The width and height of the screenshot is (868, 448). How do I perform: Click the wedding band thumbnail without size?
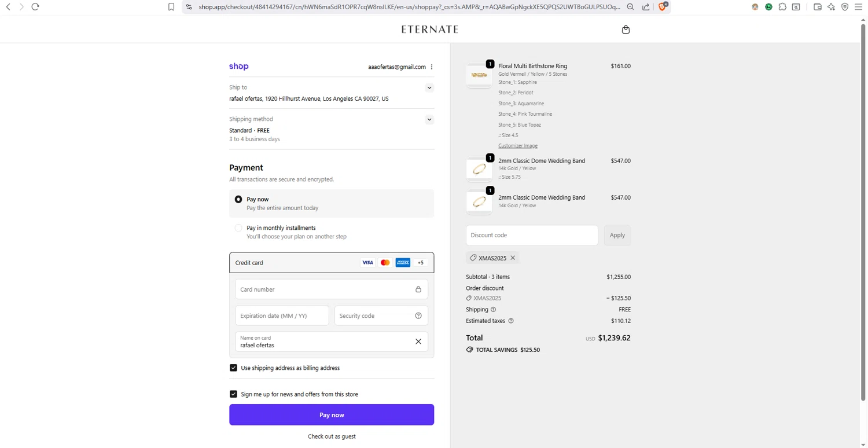[x=479, y=202]
